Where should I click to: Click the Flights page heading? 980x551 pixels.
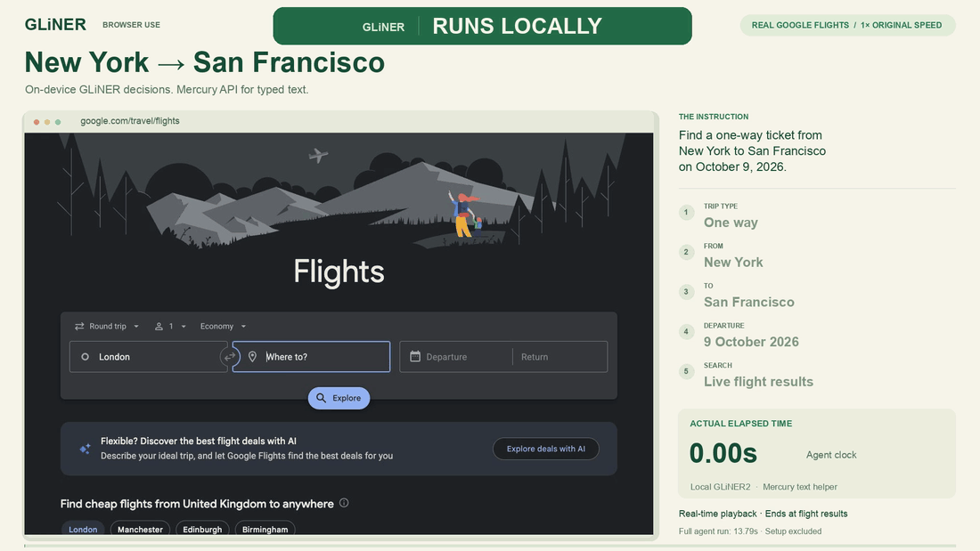[339, 272]
